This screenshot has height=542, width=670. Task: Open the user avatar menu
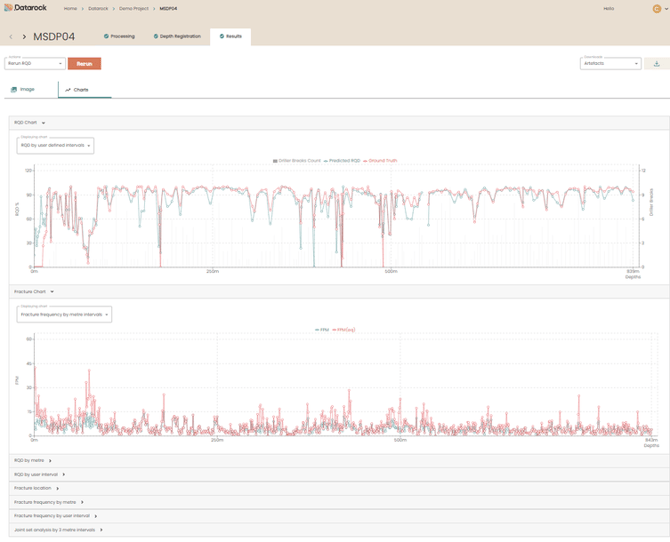click(657, 8)
